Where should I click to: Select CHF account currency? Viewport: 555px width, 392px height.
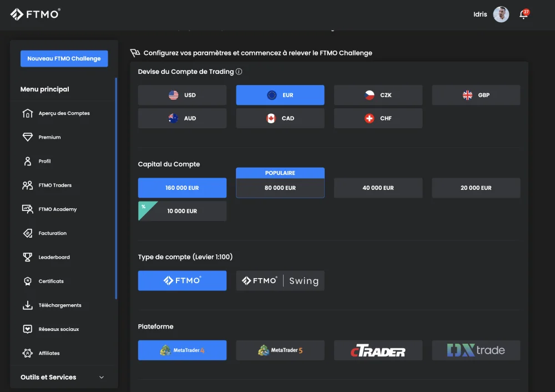[378, 118]
